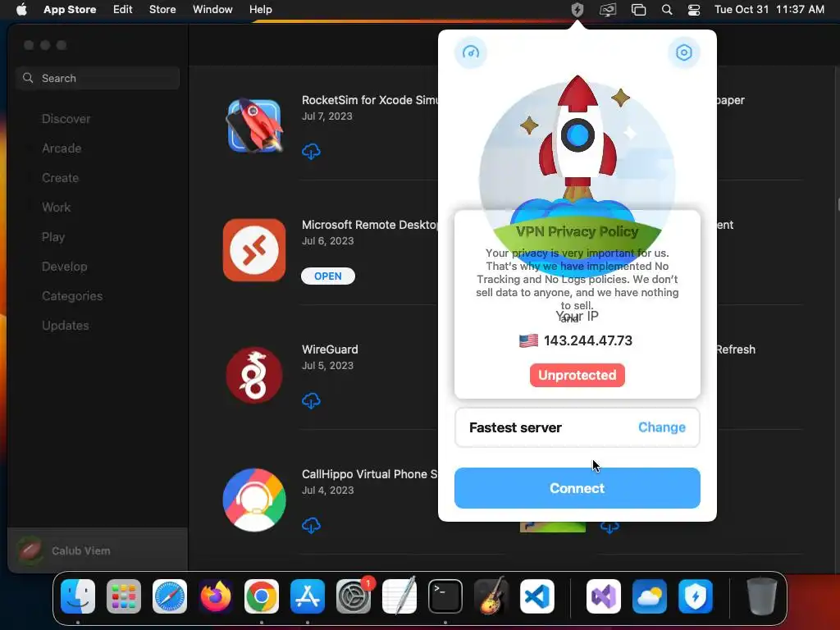Open Spotlight search in menu bar

pos(667,10)
